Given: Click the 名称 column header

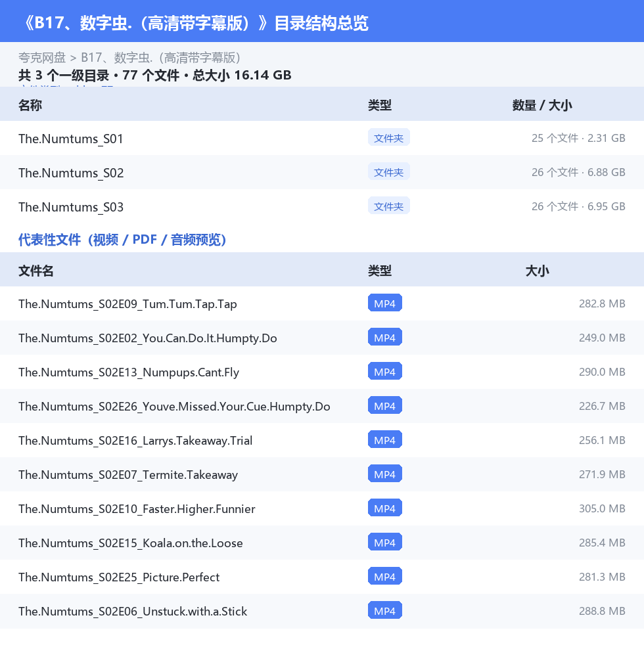Looking at the screenshot, I should [x=30, y=105].
